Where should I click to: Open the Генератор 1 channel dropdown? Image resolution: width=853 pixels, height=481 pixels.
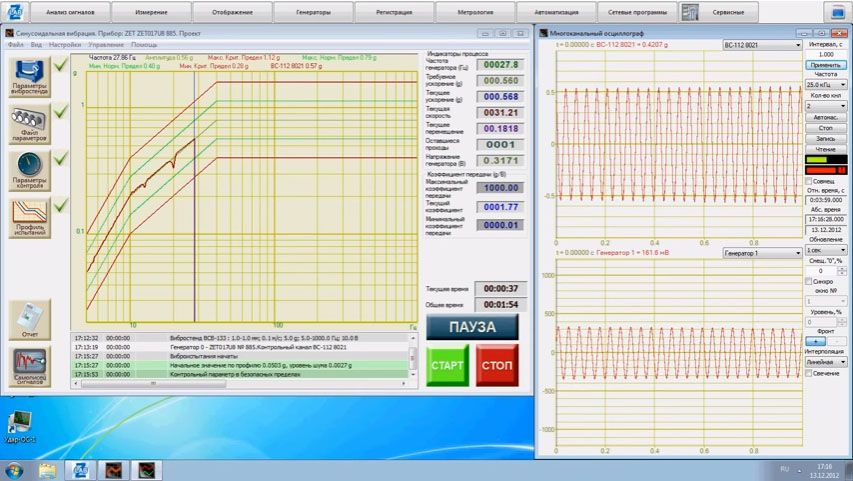click(762, 253)
